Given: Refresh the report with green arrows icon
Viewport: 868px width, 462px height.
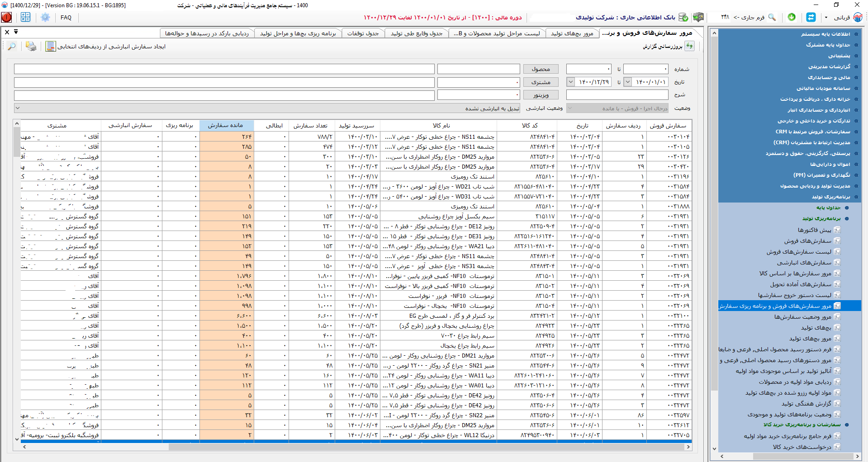Looking at the screenshot, I should 689,46.
